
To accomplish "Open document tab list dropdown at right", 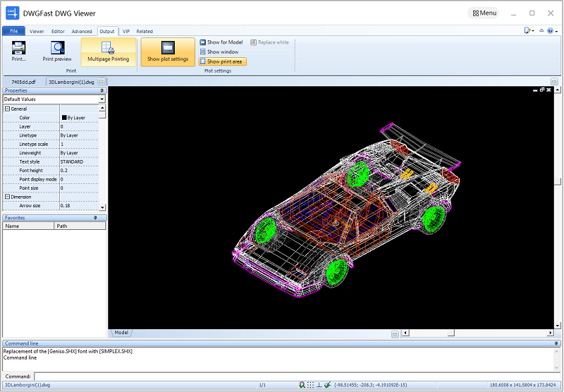I will click(554, 82).
